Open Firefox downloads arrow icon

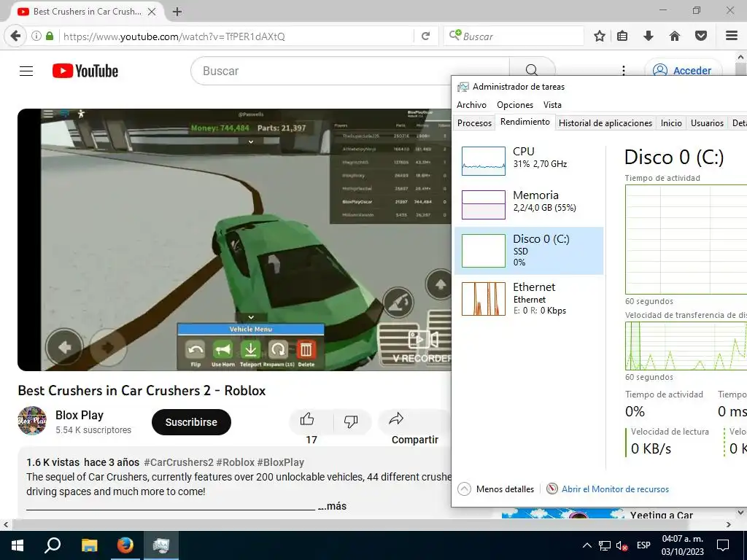coord(649,36)
